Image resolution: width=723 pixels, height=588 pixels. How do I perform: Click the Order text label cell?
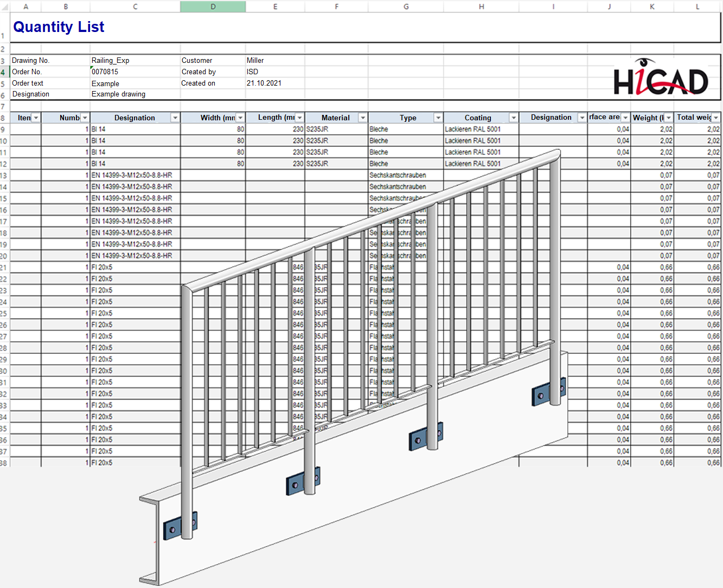click(x=50, y=83)
